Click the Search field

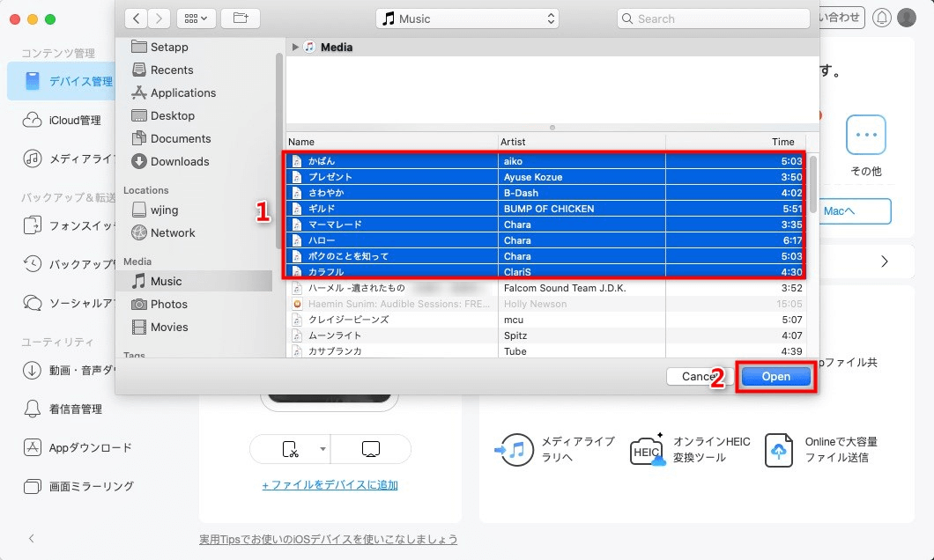(713, 18)
